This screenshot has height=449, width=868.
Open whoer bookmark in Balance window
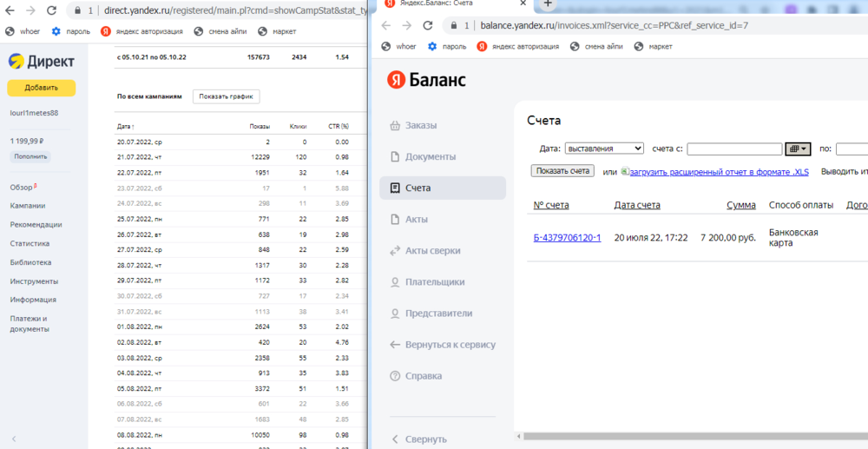click(398, 47)
